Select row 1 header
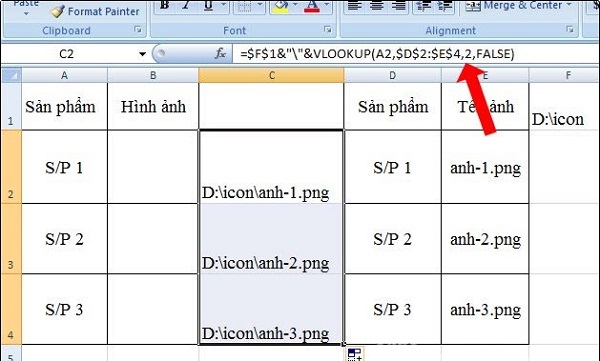 click(11, 106)
